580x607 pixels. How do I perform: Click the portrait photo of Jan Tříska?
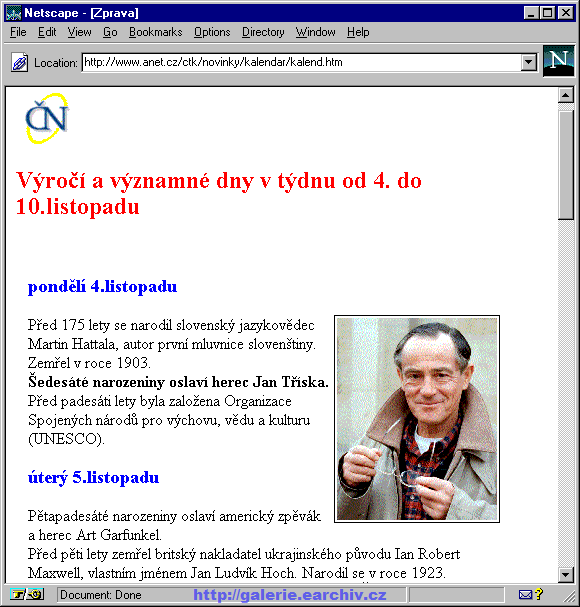click(417, 419)
